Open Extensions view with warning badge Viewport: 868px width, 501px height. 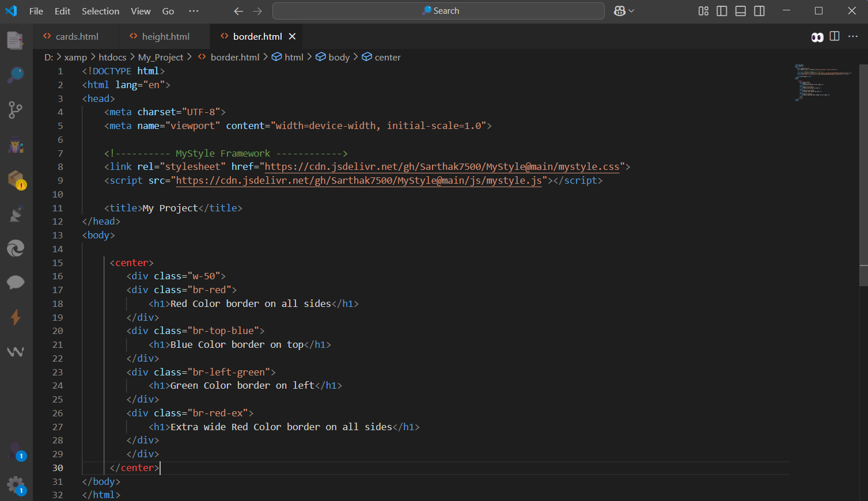click(17, 180)
